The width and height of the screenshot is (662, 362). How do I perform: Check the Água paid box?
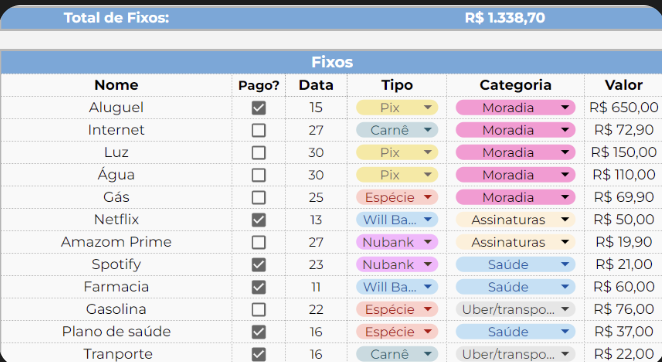tap(258, 175)
